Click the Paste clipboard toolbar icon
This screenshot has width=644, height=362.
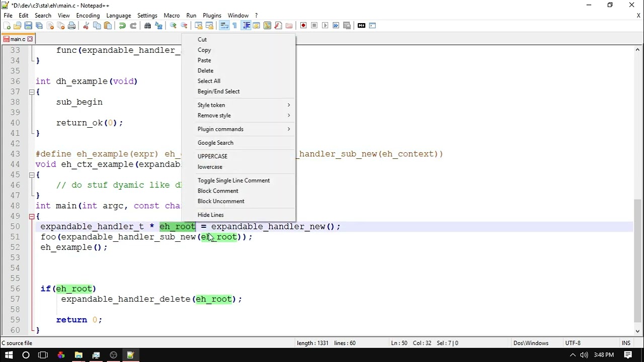point(108,26)
